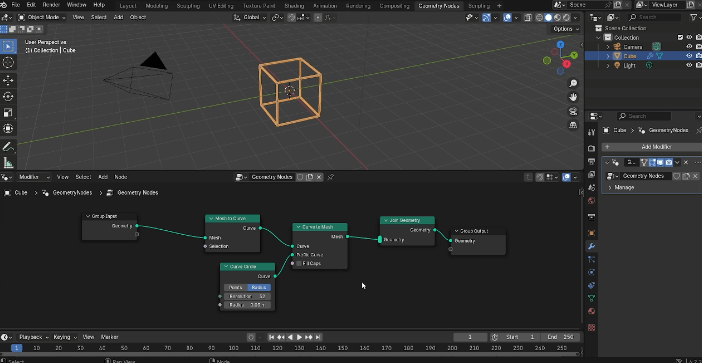Click the viewport zoom magnifier icon

point(573,83)
